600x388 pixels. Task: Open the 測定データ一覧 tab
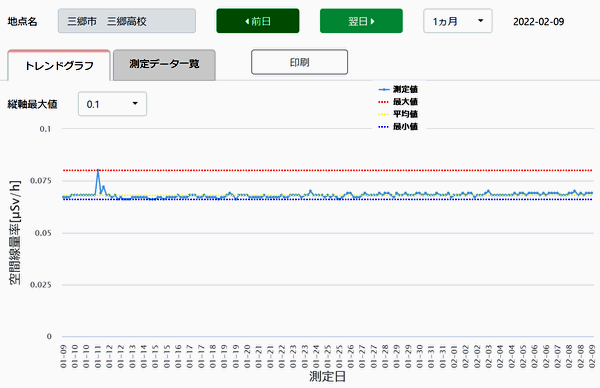[164, 65]
